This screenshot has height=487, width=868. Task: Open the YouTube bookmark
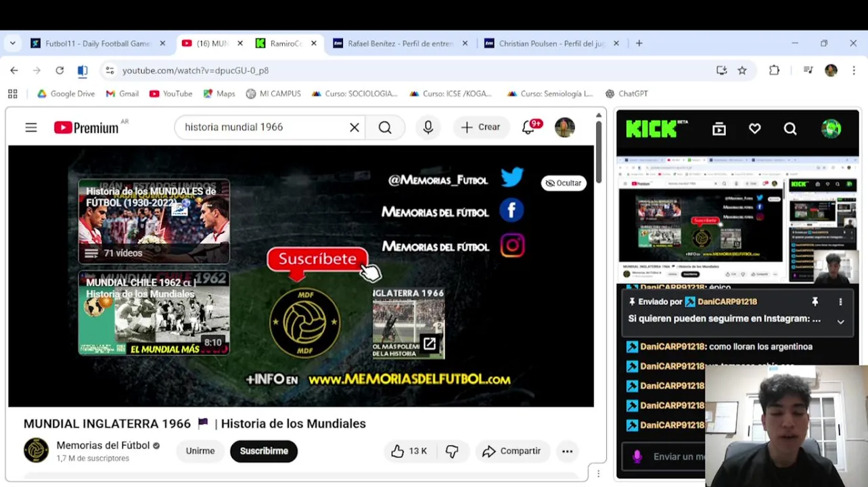(171, 94)
